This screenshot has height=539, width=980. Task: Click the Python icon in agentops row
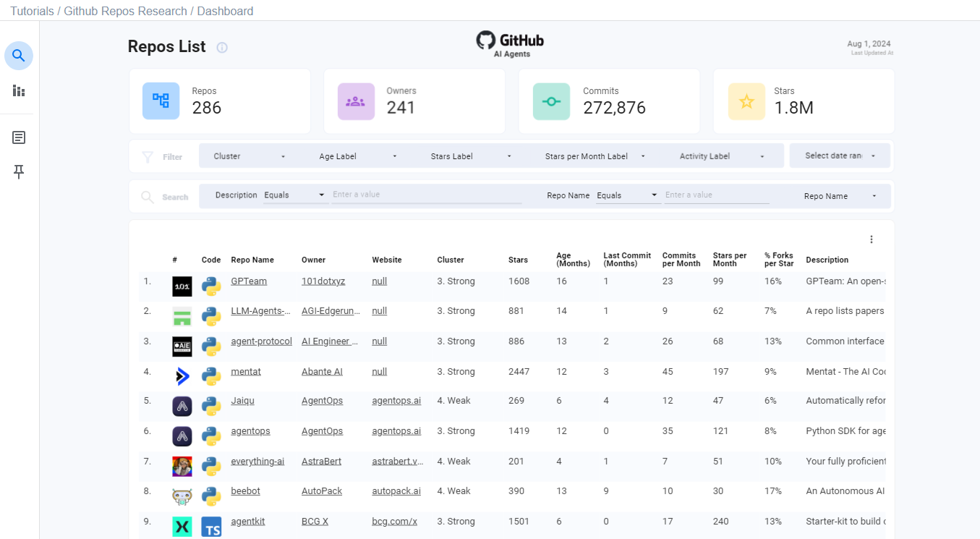click(x=211, y=437)
